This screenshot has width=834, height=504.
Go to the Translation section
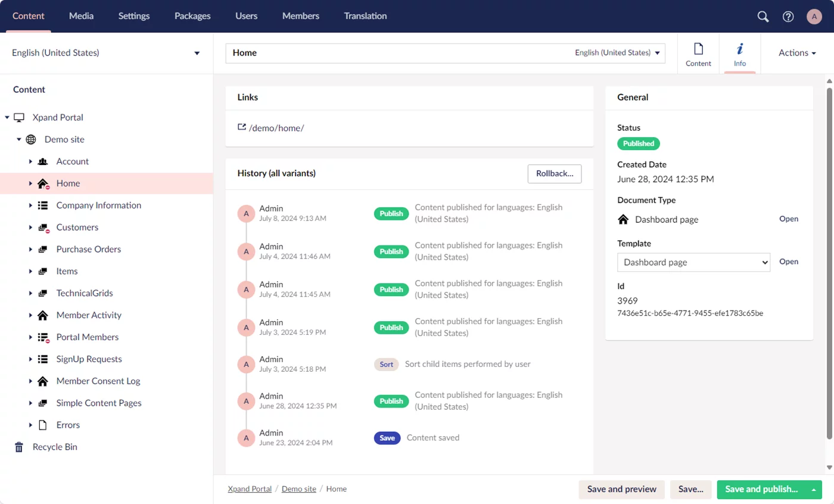click(365, 16)
